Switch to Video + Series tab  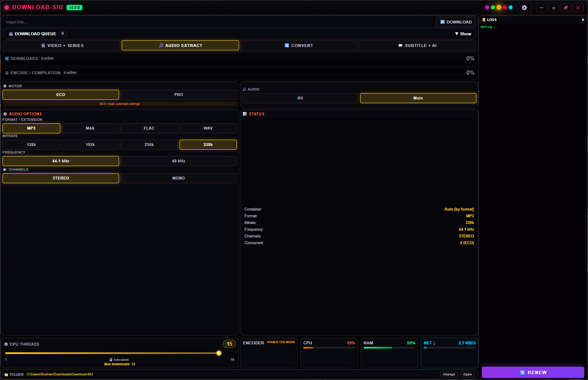pyautogui.click(x=62, y=45)
